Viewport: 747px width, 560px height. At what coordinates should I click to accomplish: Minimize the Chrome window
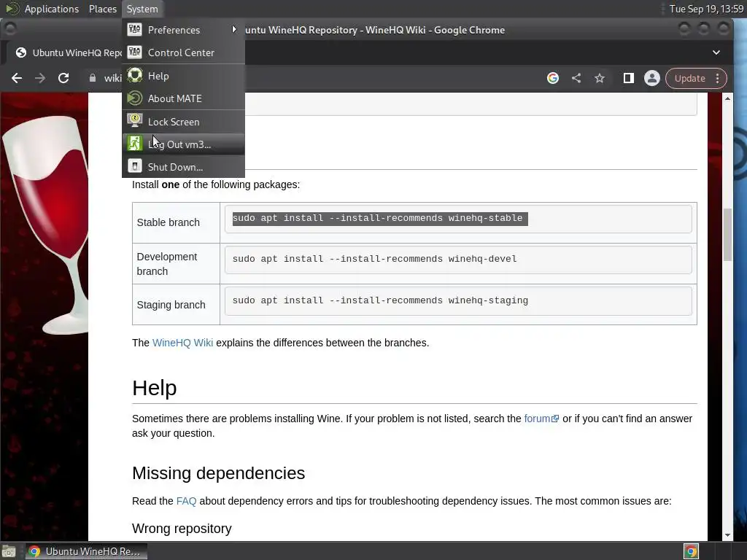point(684,29)
